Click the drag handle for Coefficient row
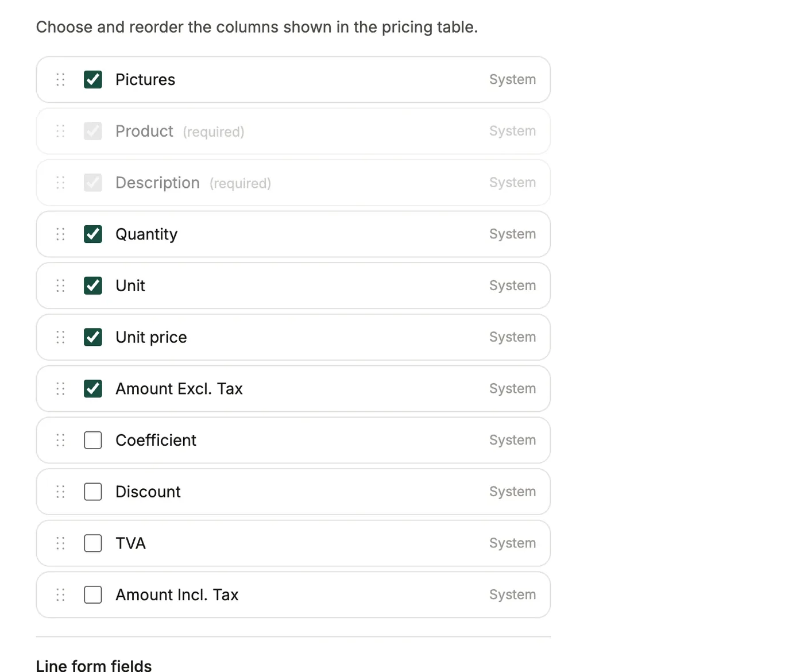The width and height of the screenshot is (804, 672). 60,441
